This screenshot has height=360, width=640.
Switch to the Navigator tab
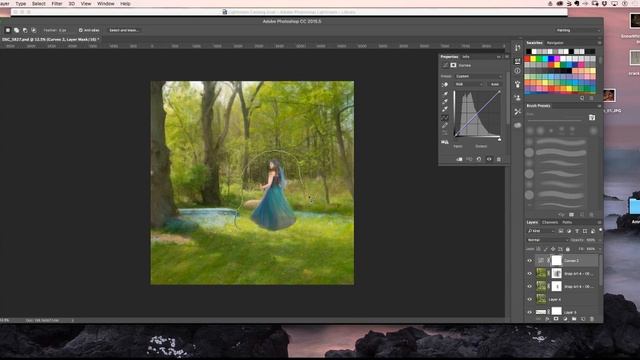coord(555,43)
